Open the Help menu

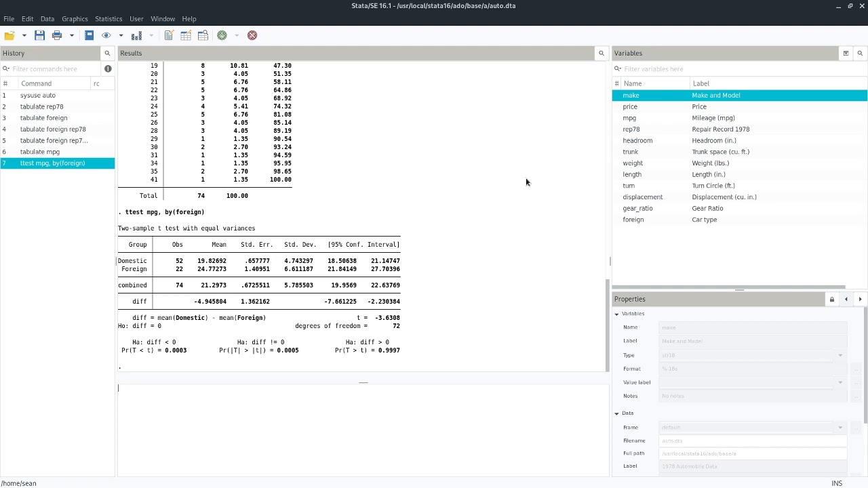189,18
